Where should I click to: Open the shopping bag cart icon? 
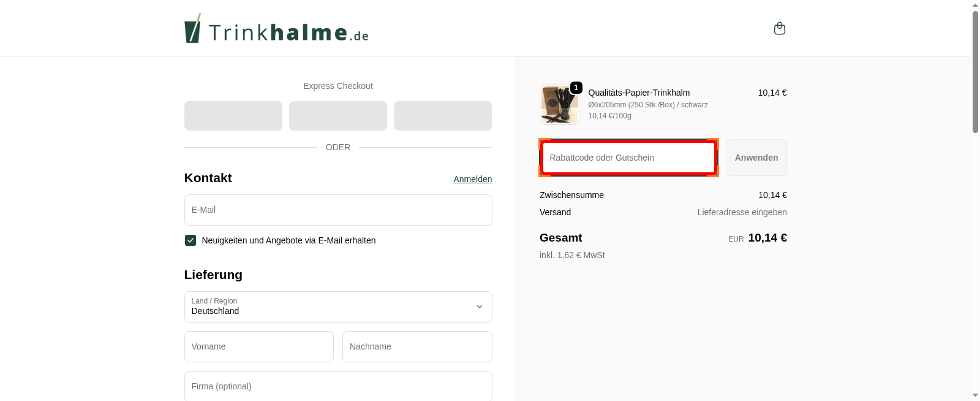click(x=779, y=28)
